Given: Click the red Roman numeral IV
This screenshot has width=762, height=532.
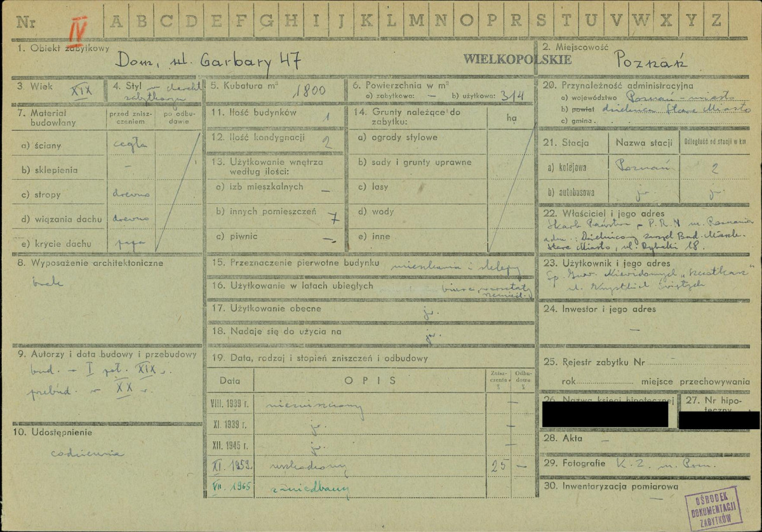Looking at the screenshot, I should coord(77,27).
